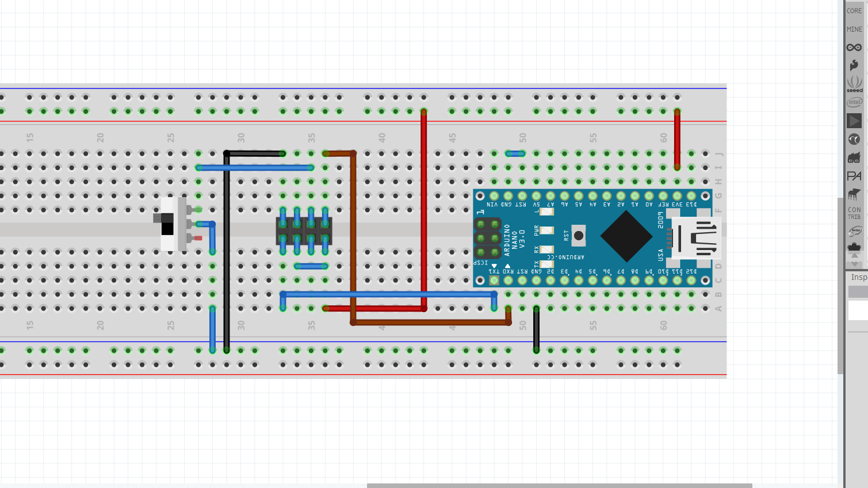Click the Inspector panel input field
868x488 pixels.
[858, 310]
